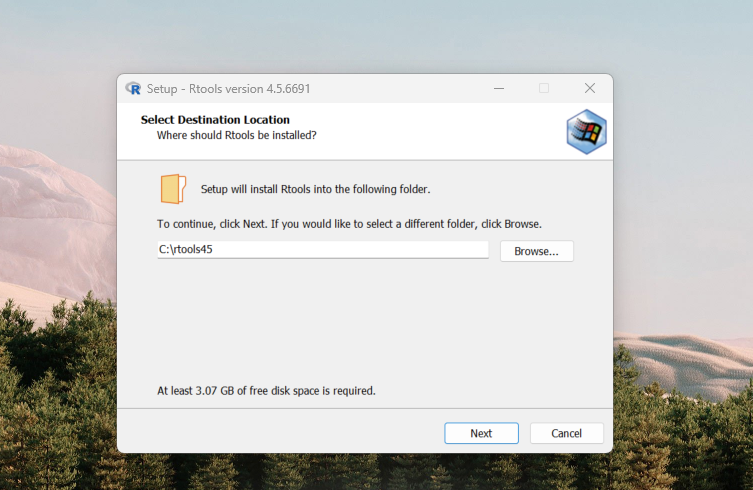
Task: Click the 3.07 GB disk space notice
Action: pyautogui.click(x=266, y=390)
